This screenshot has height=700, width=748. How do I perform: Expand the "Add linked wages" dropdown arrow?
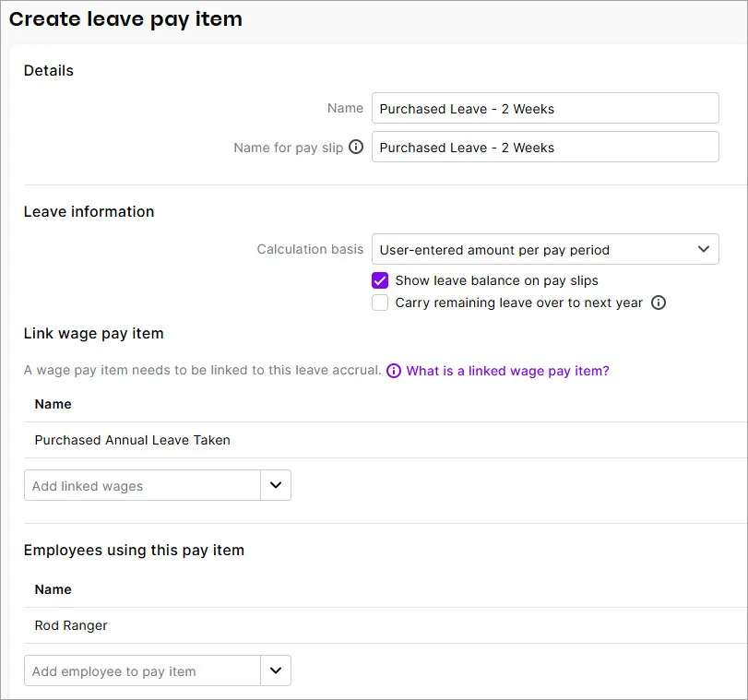coord(276,484)
